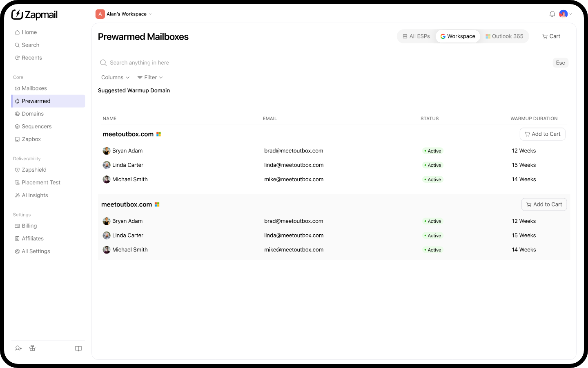Click the search magnifier icon in content area
Viewport: 588px width, 368px height.
pyautogui.click(x=103, y=63)
